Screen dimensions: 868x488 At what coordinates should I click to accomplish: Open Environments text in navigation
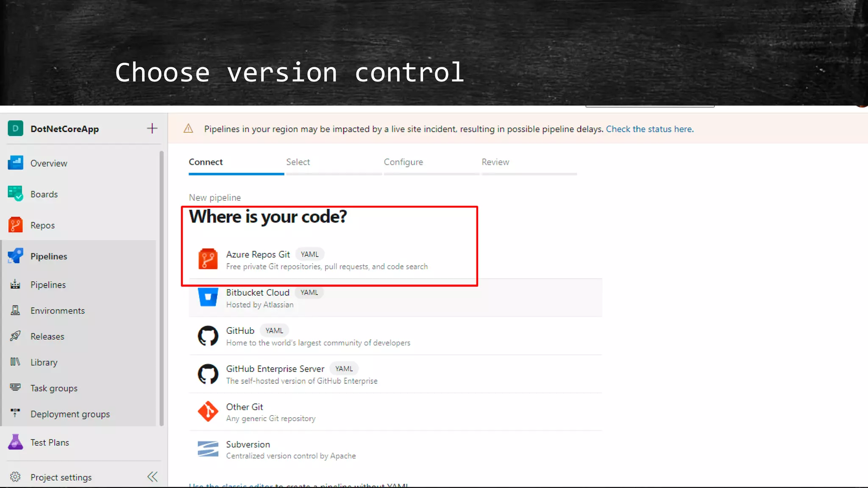[58, 311]
